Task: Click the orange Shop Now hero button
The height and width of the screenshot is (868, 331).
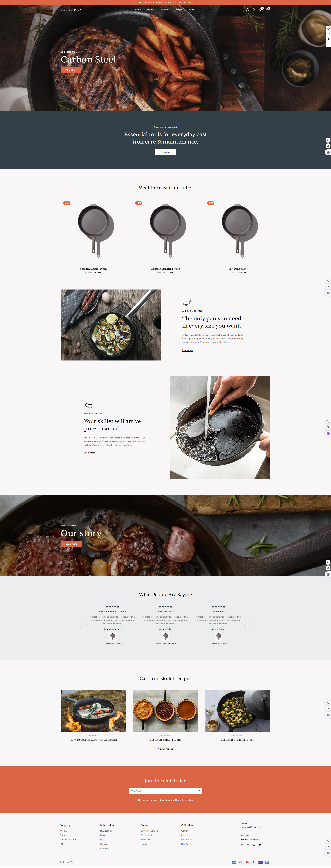Action: pyautogui.click(x=71, y=70)
